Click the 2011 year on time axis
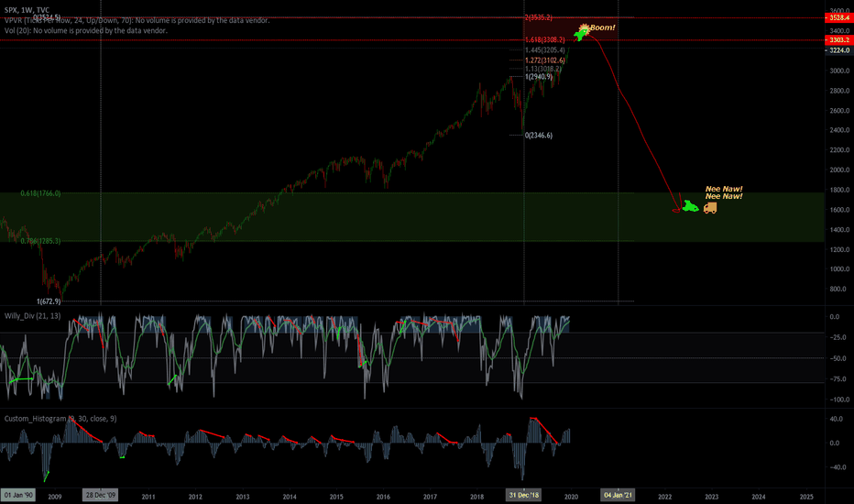The height and width of the screenshot is (504, 854). click(x=148, y=497)
